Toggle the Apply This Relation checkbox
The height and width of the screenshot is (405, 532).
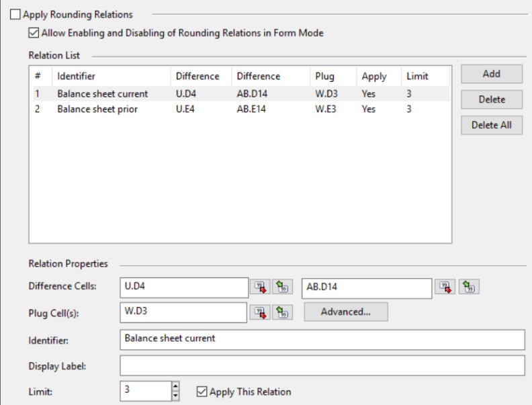click(202, 392)
